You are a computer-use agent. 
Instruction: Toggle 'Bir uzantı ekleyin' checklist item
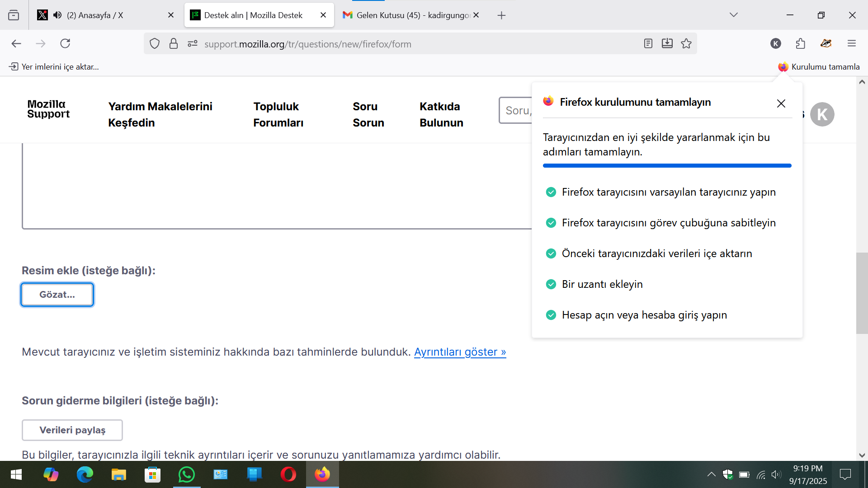[x=602, y=284]
